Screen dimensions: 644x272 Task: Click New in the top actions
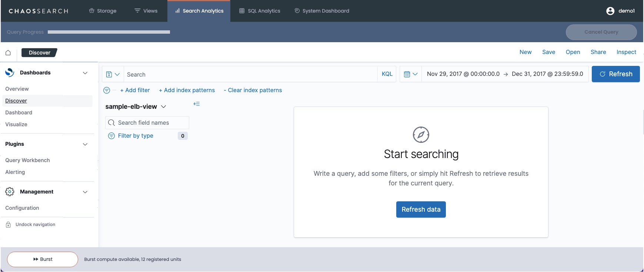pyautogui.click(x=525, y=52)
